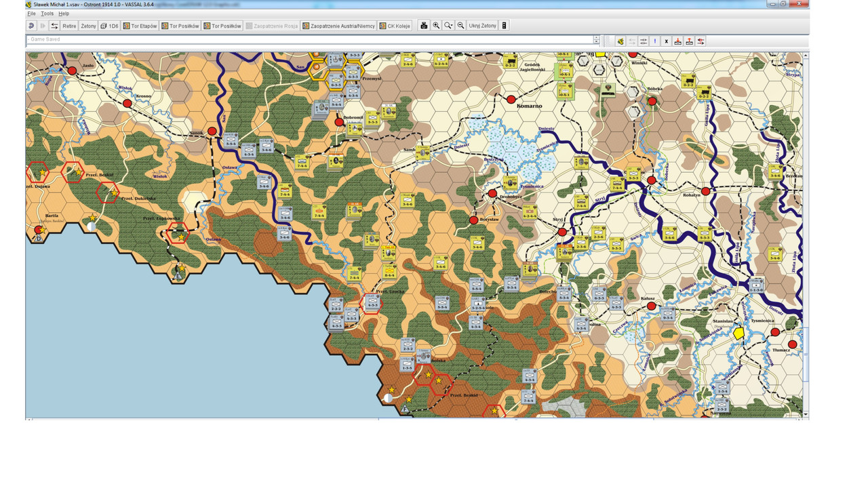Click the black X icon in lower toolbar
The image size is (868, 482).
pyautogui.click(x=667, y=41)
